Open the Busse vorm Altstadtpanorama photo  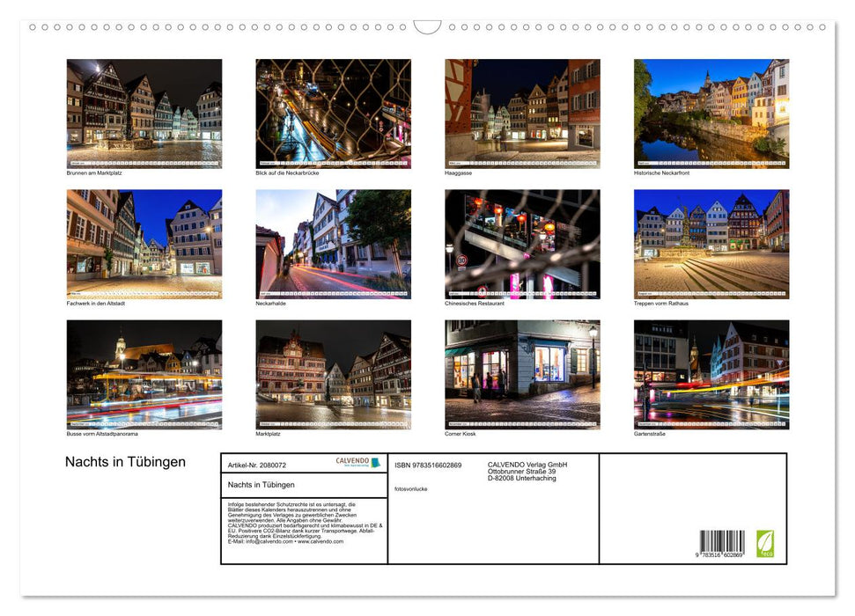tap(144, 374)
